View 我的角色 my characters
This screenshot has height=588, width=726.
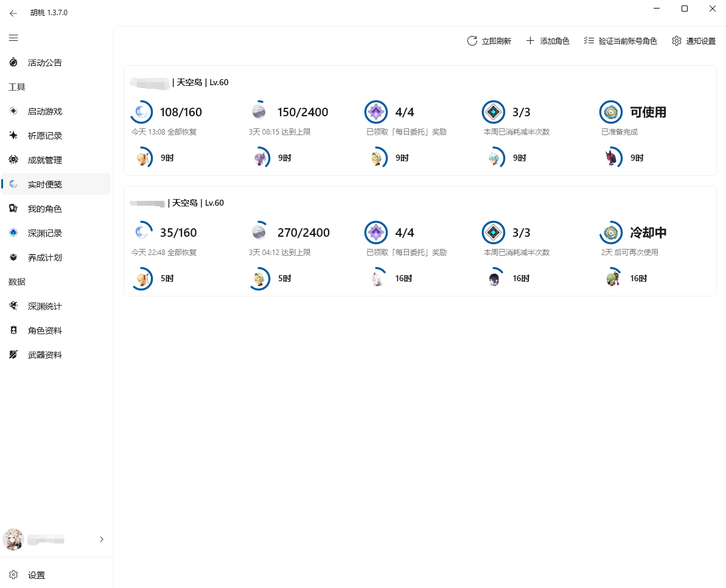pyautogui.click(x=45, y=208)
